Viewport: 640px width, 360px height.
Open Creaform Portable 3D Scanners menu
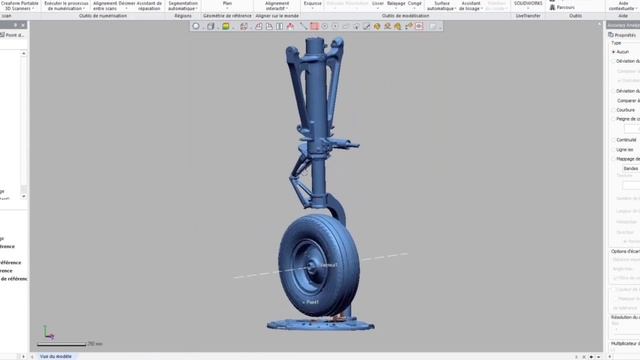(x=19, y=5)
